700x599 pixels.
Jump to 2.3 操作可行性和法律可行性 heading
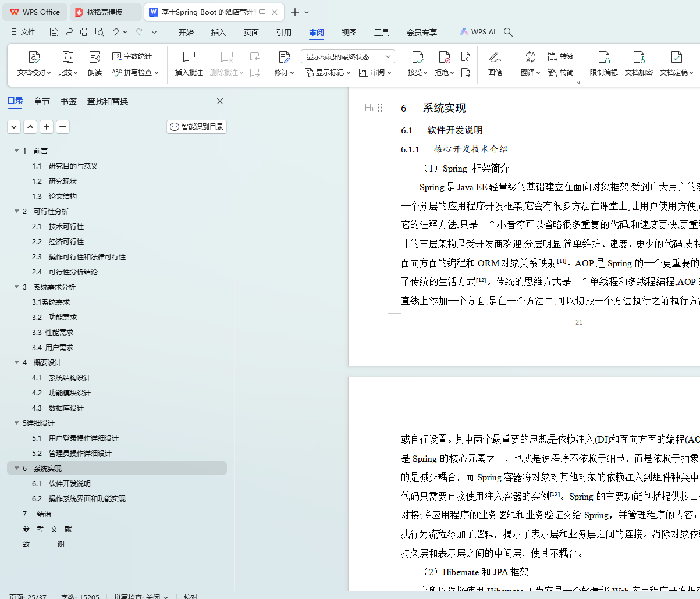pyautogui.click(x=79, y=256)
